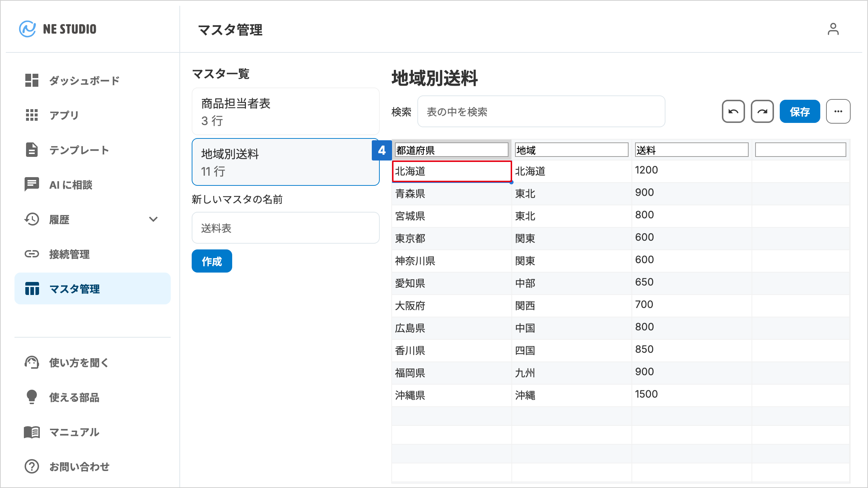The width and height of the screenshot is (868, 488).
Task: Undo the last table edit
Action: pos(733,111)
